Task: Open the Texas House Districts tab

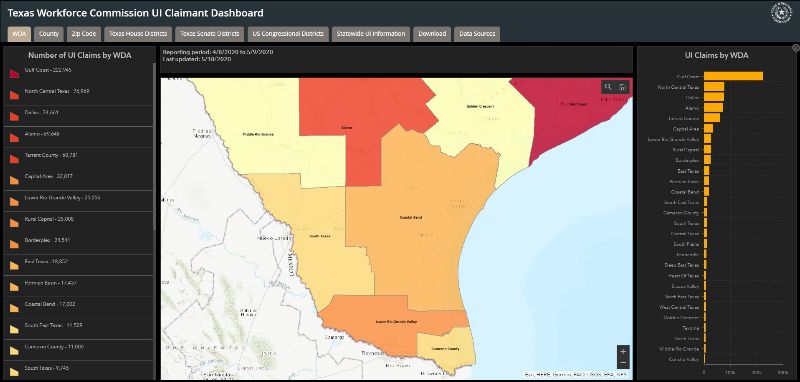Action: point(138,34)
